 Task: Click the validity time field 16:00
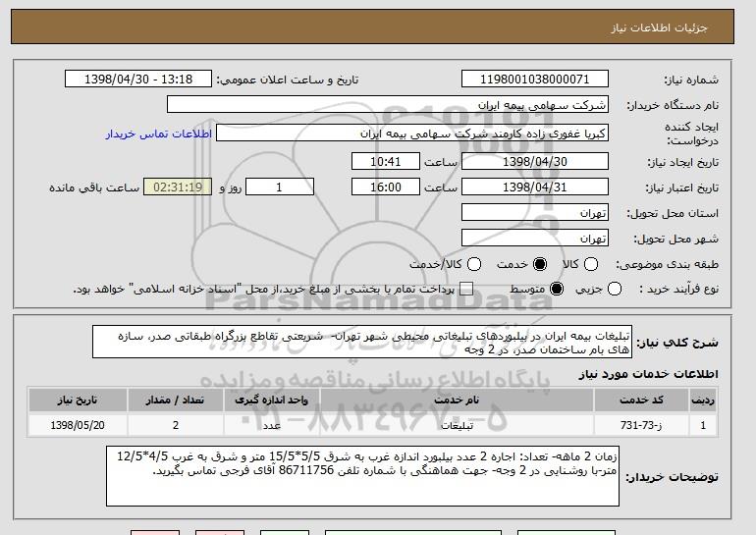point(386,187)
